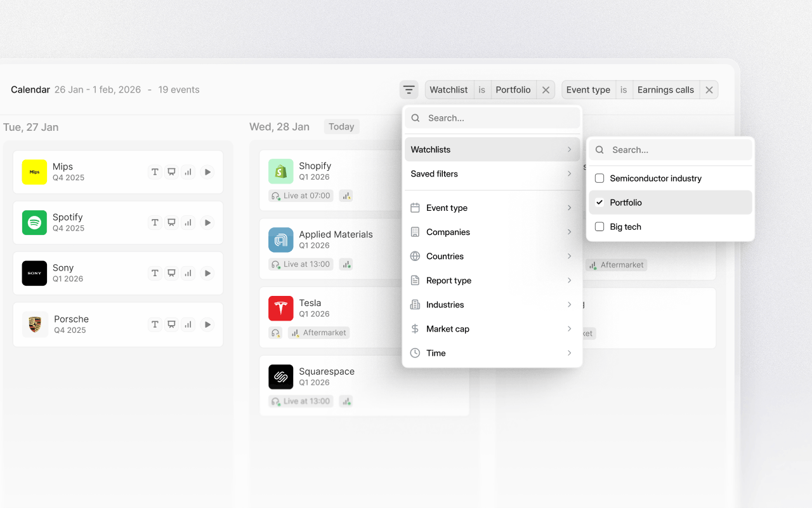Join Shopify's Live at 07:00 call

301,196
